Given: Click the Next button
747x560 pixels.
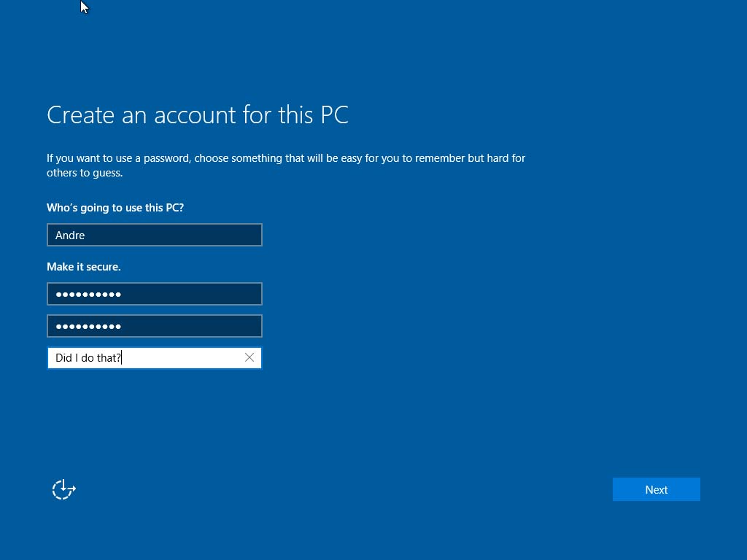Looking at the screenshot, I should [656, 489].
